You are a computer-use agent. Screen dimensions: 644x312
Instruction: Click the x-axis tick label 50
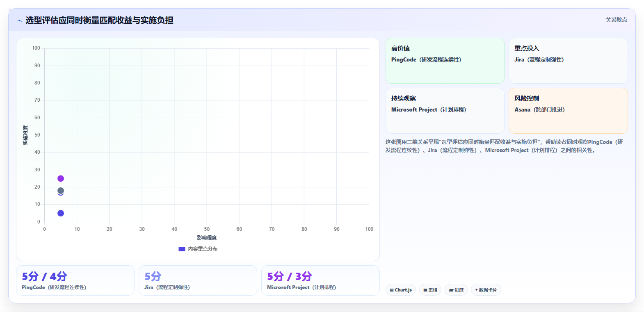(207, 229)
